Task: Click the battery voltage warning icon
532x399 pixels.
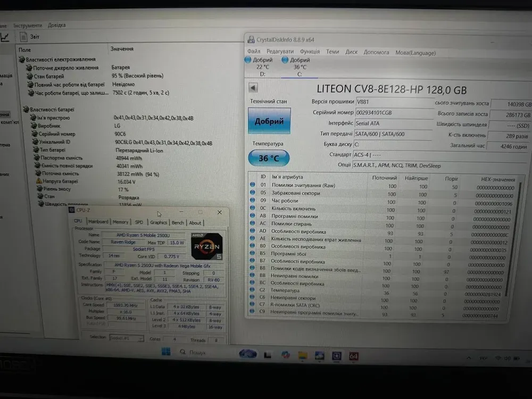Action: (39, 181)
